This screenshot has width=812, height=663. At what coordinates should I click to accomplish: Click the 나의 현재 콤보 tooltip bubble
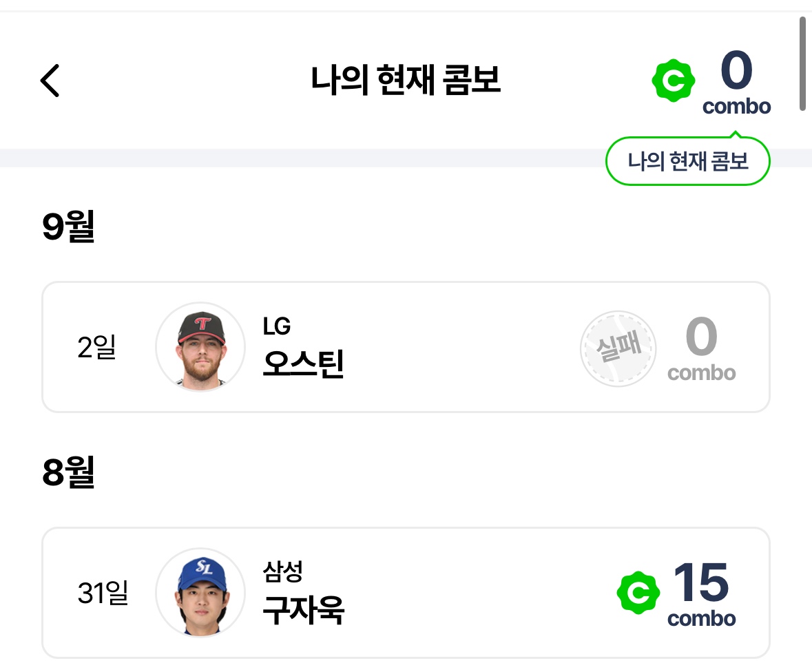point(687,162)
